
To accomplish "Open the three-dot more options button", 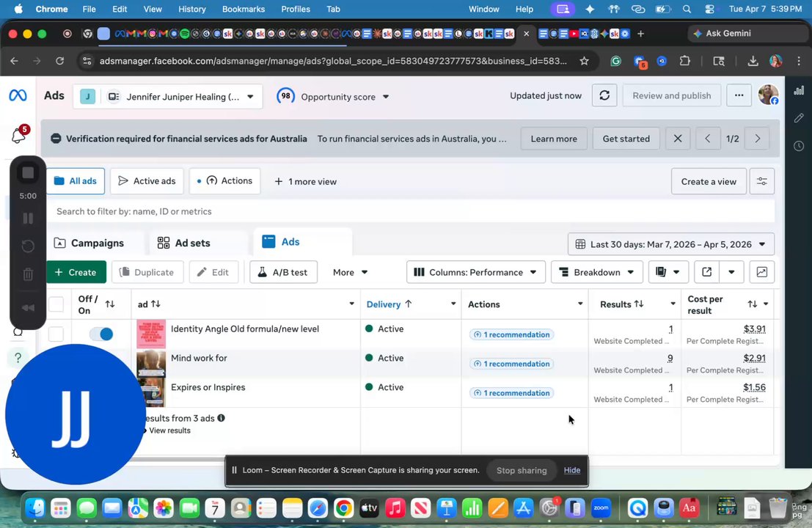I will 739,96.
